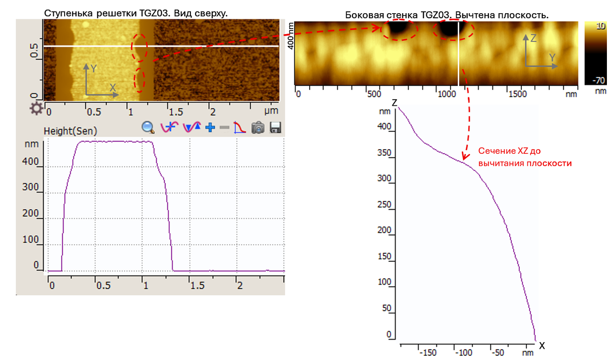Save the profile with the floppy icon

[x=275, y=127]
